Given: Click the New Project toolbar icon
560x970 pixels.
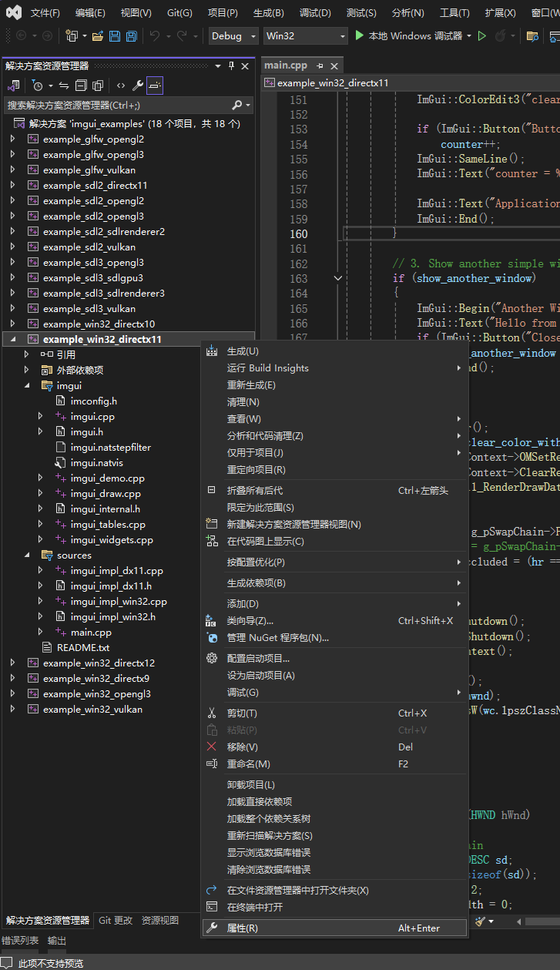Looking at the screenshot, I should [72, 36].
